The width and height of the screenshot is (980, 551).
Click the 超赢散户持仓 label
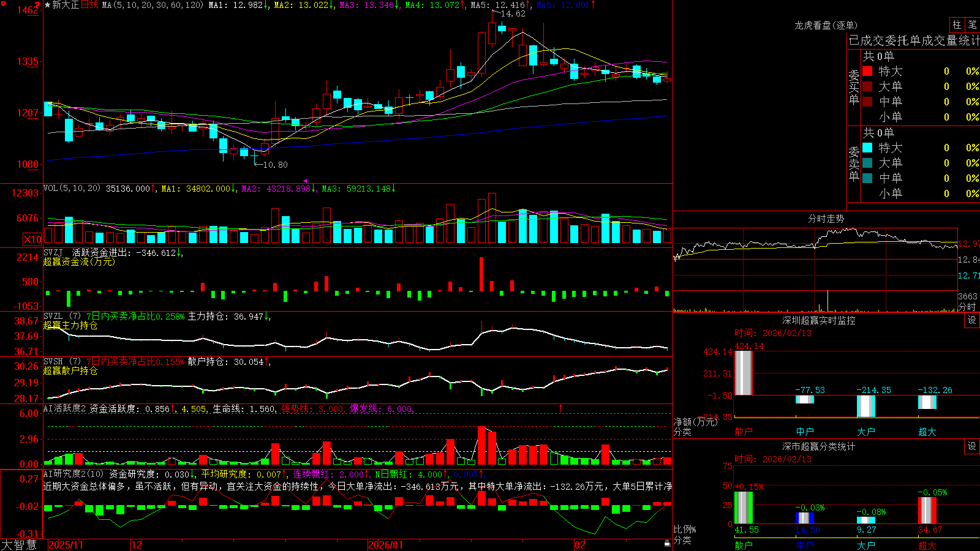pos(70,370)
